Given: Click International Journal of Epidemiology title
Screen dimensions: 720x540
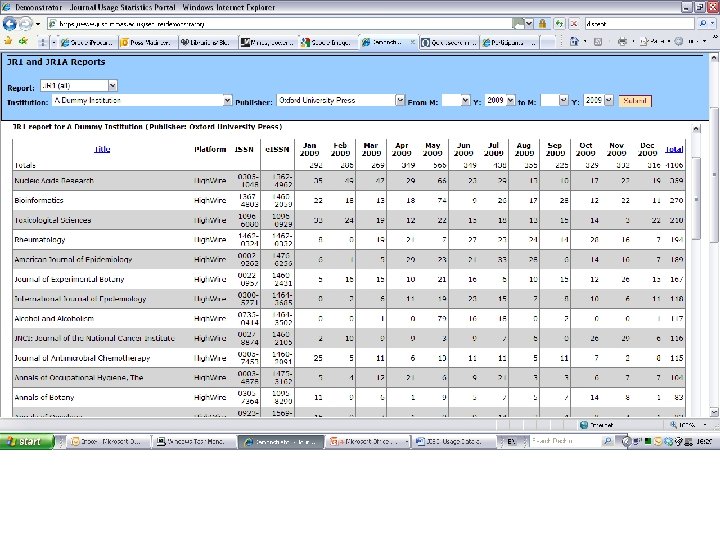Looking at the screenshot, I should tap(80, 299).
